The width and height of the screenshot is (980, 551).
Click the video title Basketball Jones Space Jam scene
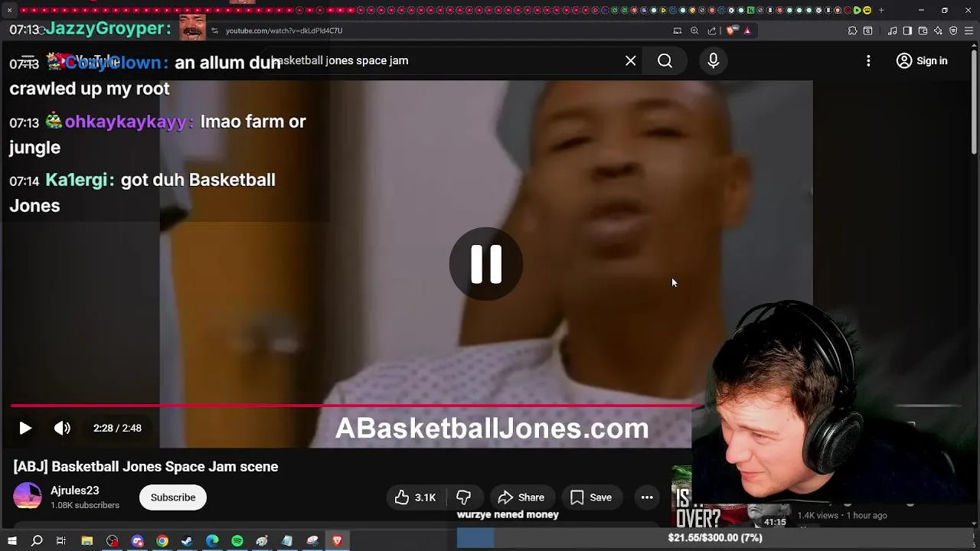pyautogui.click(x=145, y=467)
